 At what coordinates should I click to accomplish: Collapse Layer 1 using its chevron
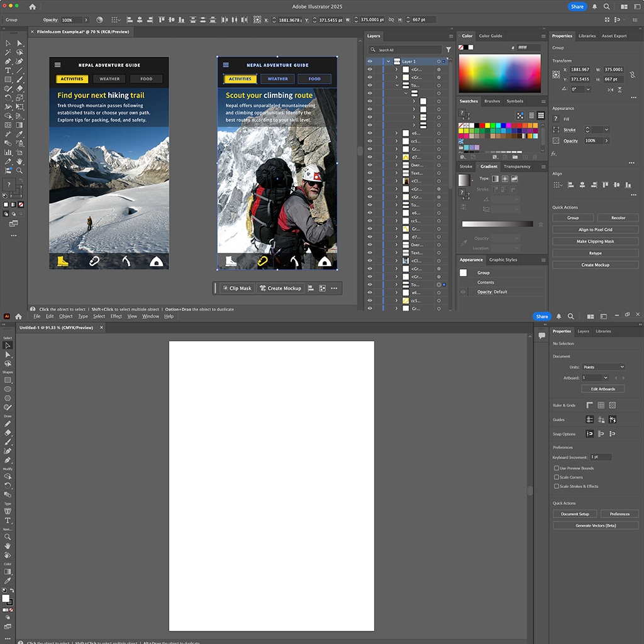[388, 61]
